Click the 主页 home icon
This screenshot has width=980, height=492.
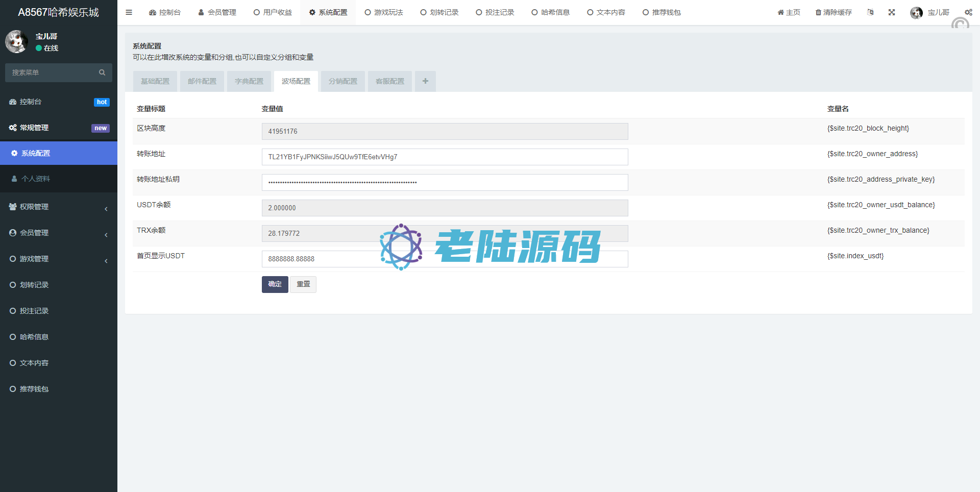pos(780,12)
